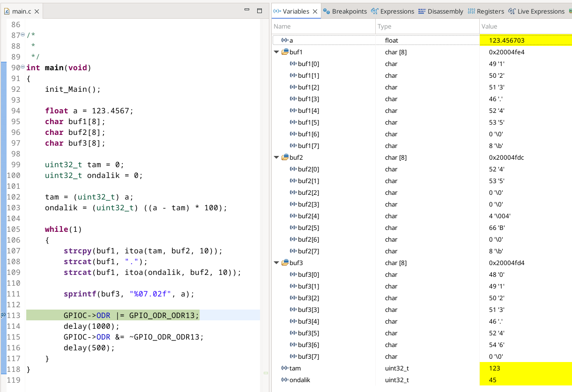The height and width of the screenshot is (392, 572).
Task: Click the Registers tab icon
Action: coord(471,11)
